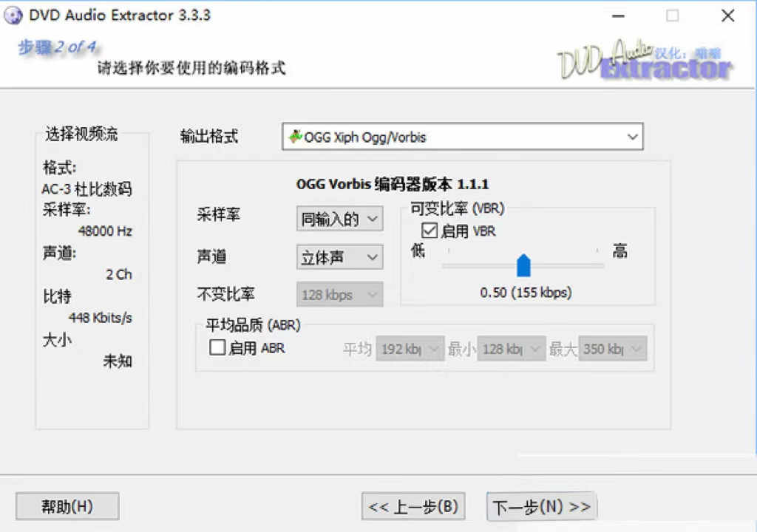The height and width of the screenshot is (532, 757).
Task: Toggle the 启用 ABR checkbox
Action: coord(217,347)
